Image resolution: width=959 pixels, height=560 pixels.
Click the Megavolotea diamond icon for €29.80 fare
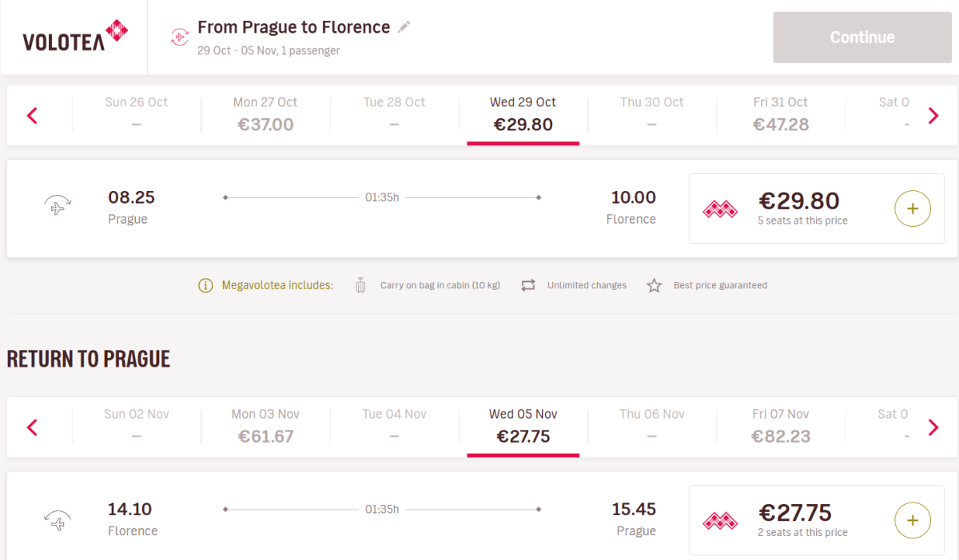coord(719,209)
